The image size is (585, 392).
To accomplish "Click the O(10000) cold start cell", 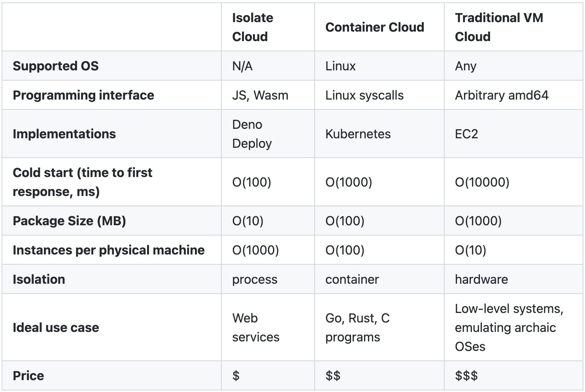I will (x=482, y=182).
